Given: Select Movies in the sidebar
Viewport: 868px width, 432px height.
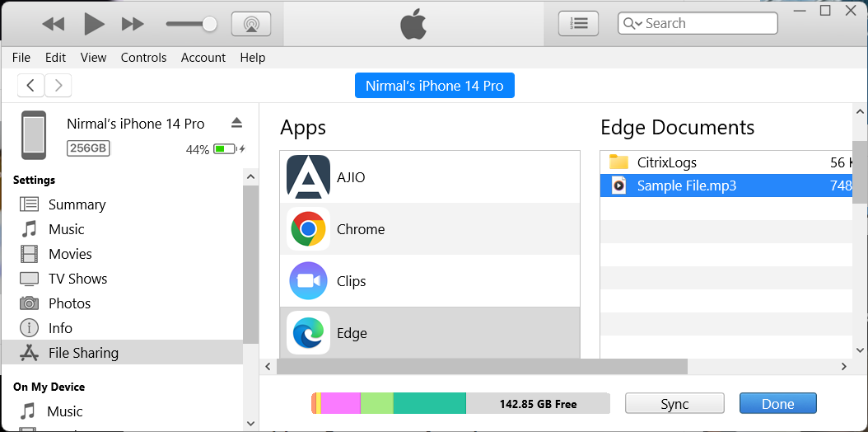Looking at the screenshot, I should pyautogui.click(x=122, y=254).
